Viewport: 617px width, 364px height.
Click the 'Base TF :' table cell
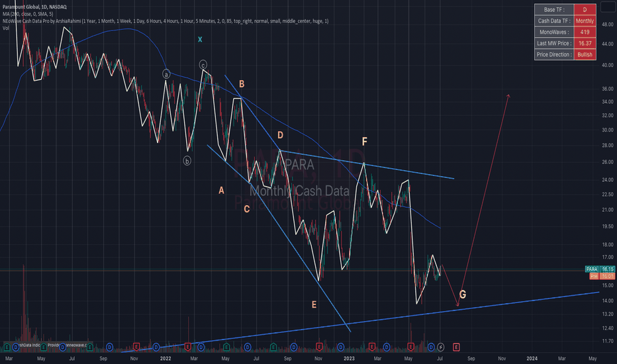click(554, 9)
